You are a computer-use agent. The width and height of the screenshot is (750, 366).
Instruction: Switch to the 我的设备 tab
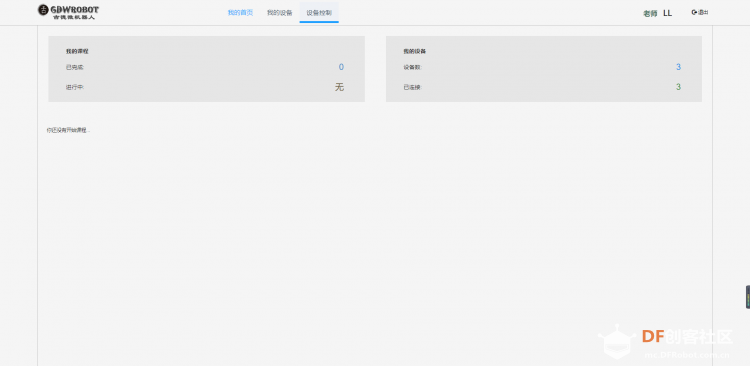279,13
